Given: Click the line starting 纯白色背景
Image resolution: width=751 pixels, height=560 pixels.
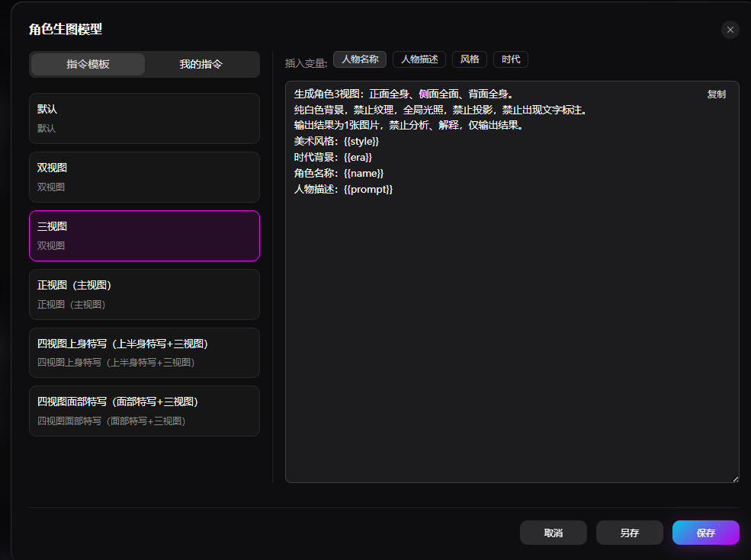Looking at the screenshot, I should click(441, 110).
